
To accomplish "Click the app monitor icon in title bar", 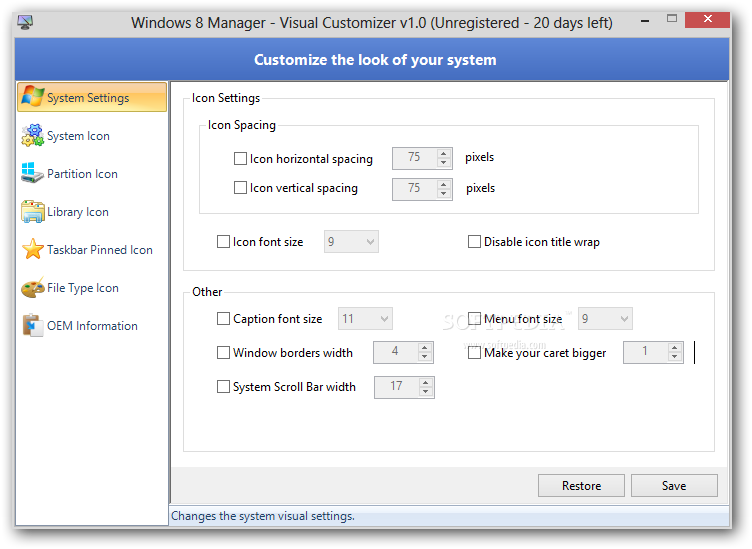I will click(x=25, y=22).
